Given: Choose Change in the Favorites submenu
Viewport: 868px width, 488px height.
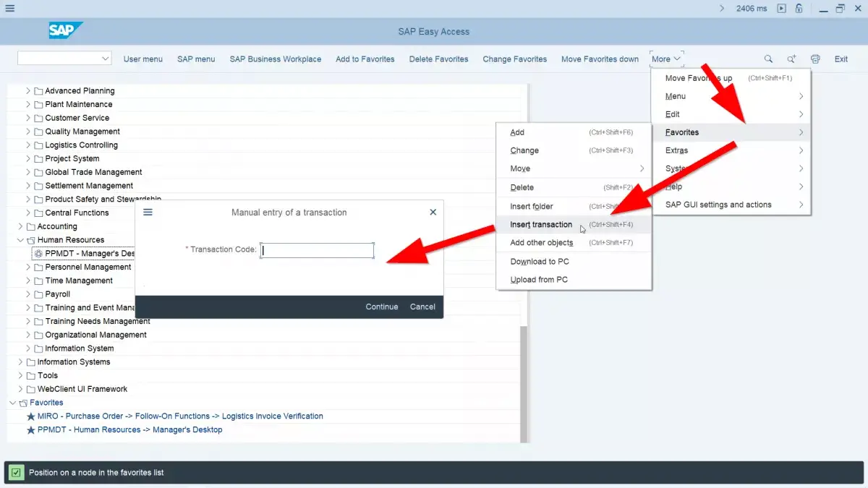Looking at the screenshot, I should tap(574, 150).
